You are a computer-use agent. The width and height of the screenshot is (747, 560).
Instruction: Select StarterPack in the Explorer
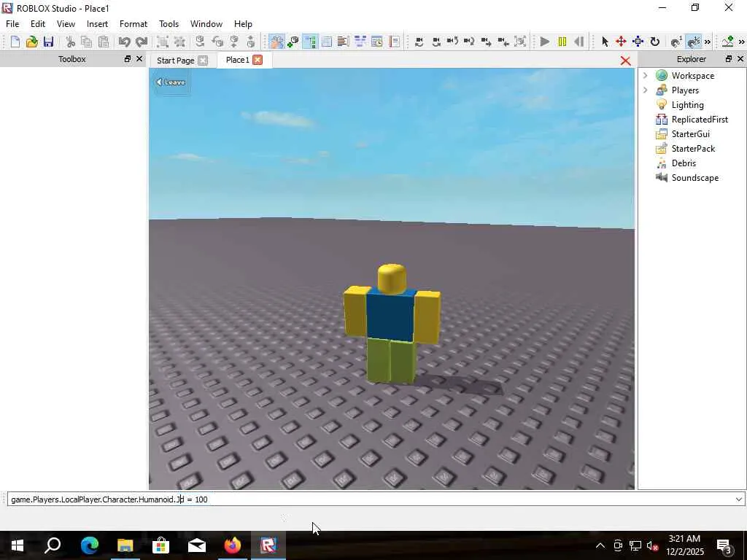tap(693, 149)
